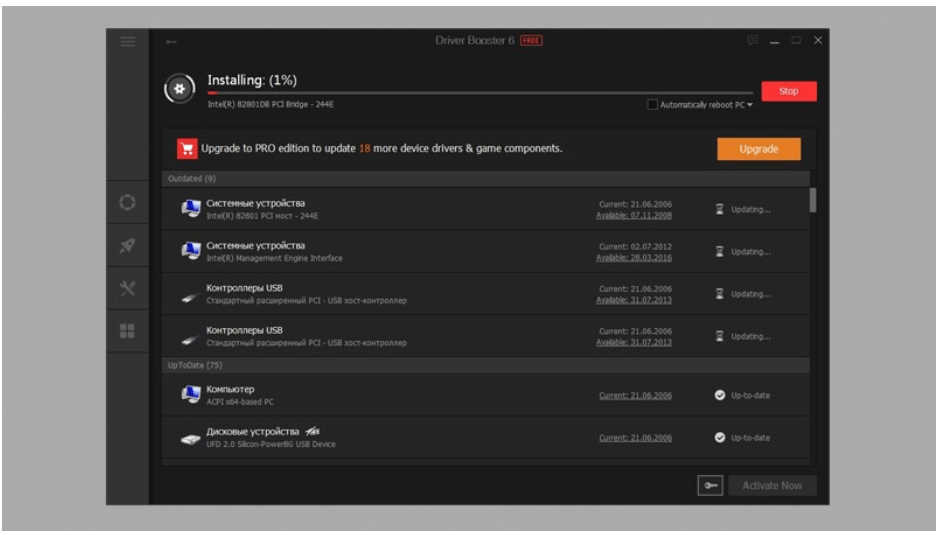Click the Activate Now button
This screenshot has height=535, width=940.
(x=772, y=485)
